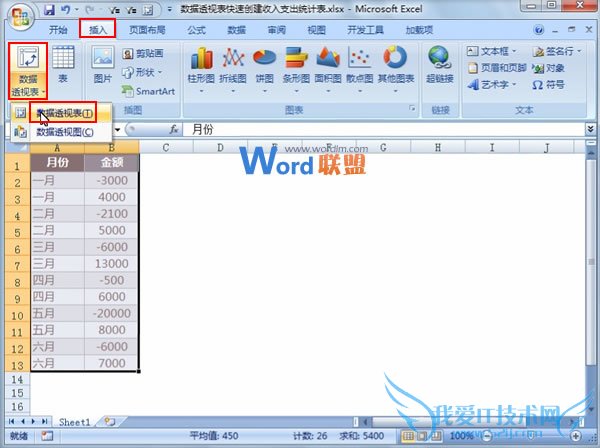The height and width of the screenshot is (448, 600).
Task: Insert a Bar chart (条形图)
Action: pyautogui.click(x=296, y=69)
